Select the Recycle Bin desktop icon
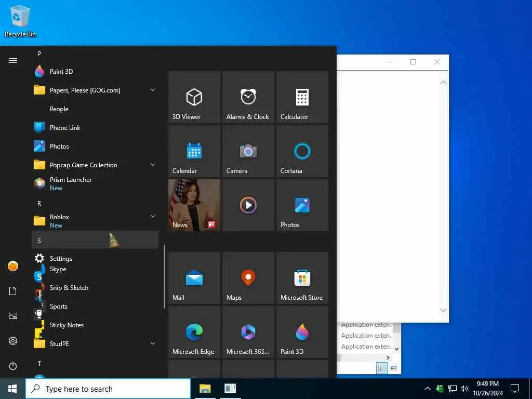 (20, 21)
